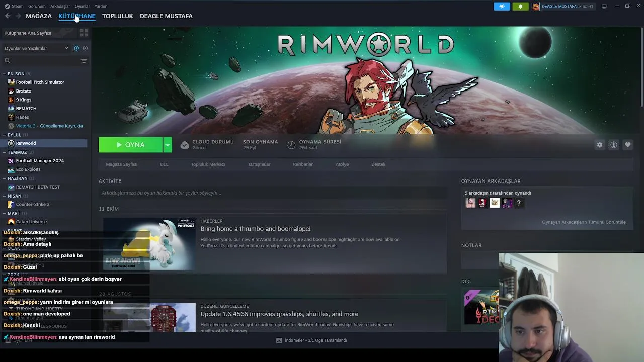Toggle RimWorld favorite heart icon
Image resolution: width=644 pixels, height=362 pixels.
click(628, 145)
